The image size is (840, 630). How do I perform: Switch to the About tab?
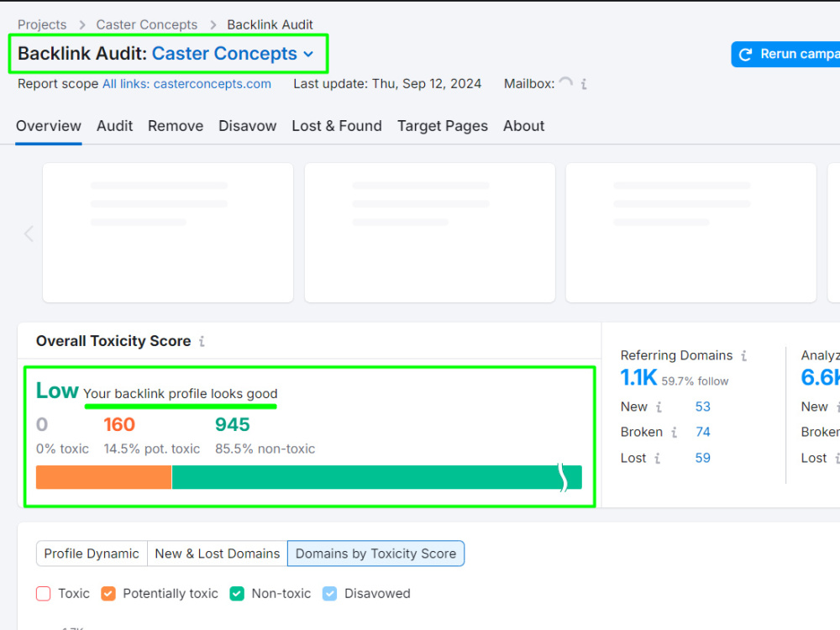[x=524, y=126]
